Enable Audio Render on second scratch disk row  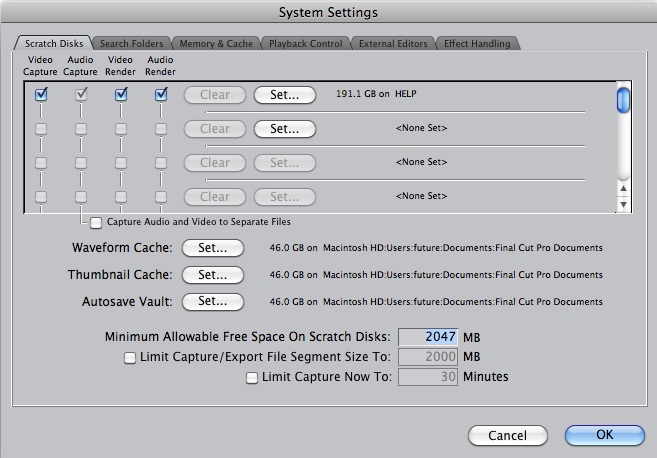(x=161, y=129)
